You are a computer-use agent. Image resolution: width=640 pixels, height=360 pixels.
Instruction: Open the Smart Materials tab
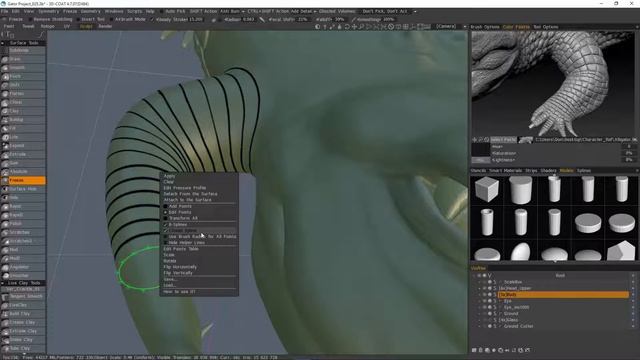point(505,171)
